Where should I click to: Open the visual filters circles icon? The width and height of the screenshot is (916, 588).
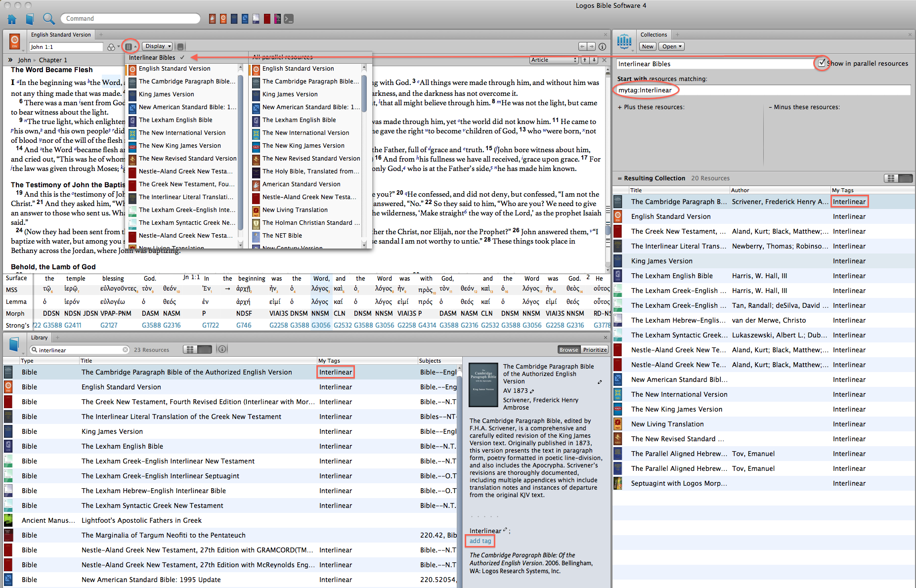[x=111, y=47]
